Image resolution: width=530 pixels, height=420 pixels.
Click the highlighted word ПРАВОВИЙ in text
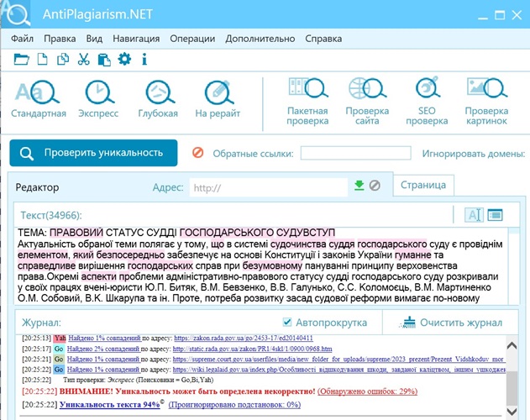76,233
